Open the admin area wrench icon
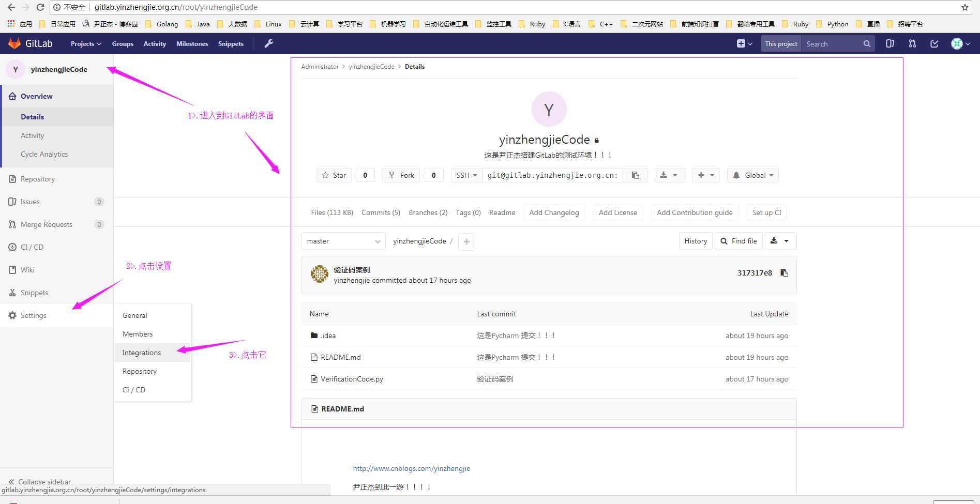This screenshot has height=504, width=980. [268, 43]
